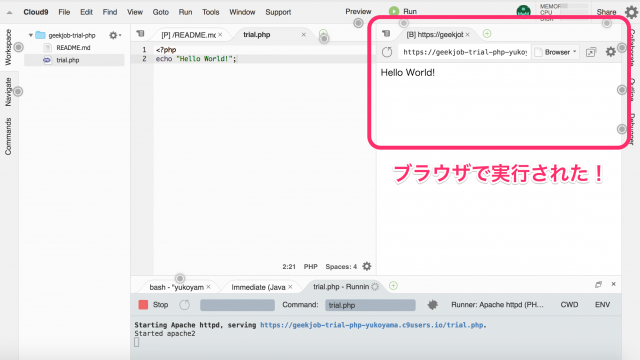The width and height of the screenshot is (640, 360).
Task: Open editor pane tab menu icon
Action: (140, 33)
